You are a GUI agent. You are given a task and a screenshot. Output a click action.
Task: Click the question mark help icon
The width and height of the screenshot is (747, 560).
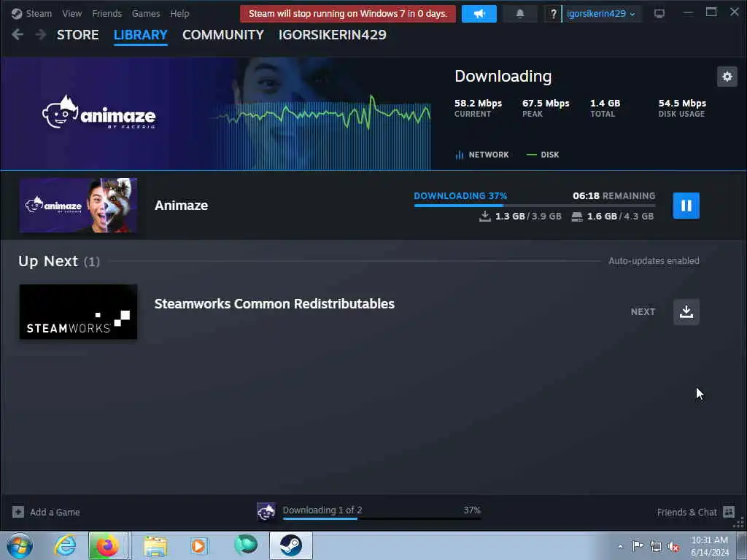[553, 14]
